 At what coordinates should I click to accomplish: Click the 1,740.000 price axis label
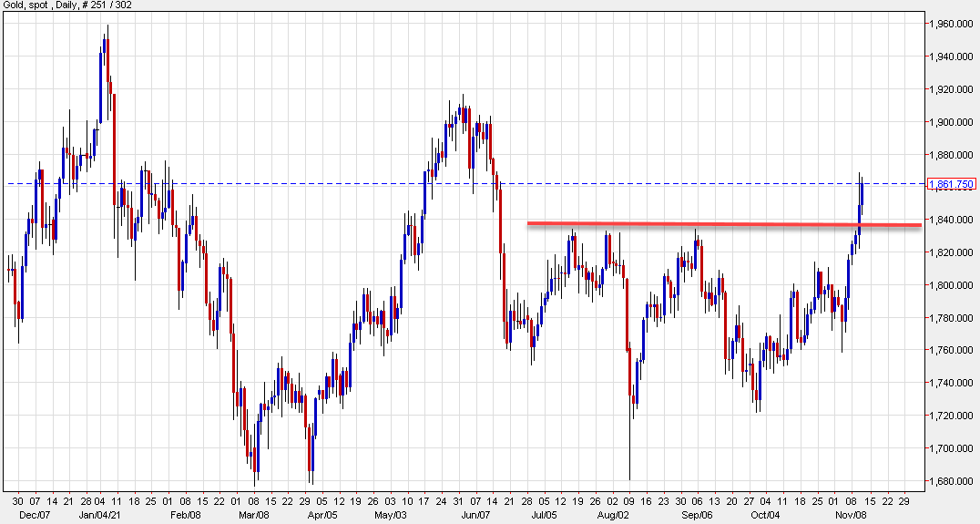(x=951, y=383)
